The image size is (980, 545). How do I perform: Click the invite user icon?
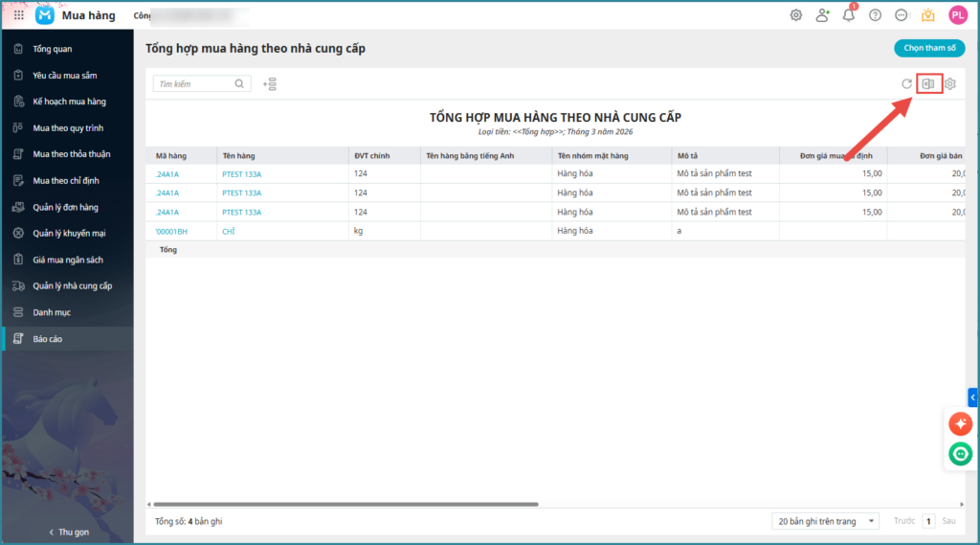822,15
